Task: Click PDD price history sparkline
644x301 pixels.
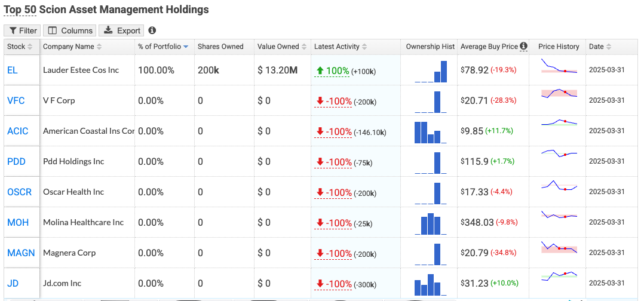Action: [x=559, y=153]
